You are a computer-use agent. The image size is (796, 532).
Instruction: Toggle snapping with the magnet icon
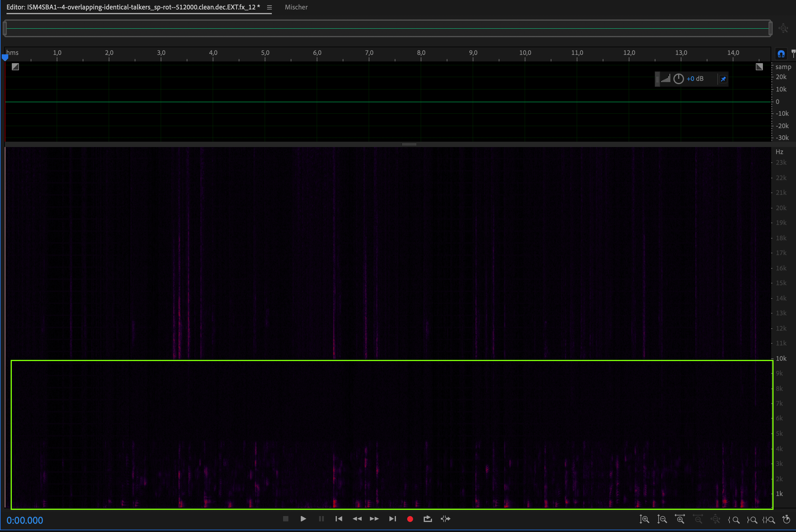click(x=781, y=54)
